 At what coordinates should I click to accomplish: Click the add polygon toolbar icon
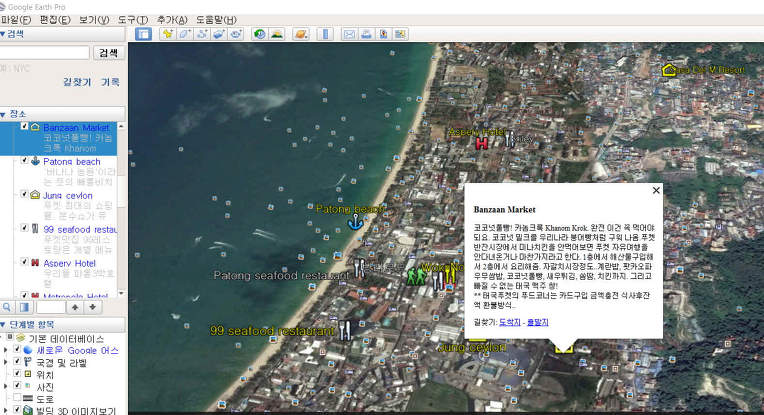184,34
